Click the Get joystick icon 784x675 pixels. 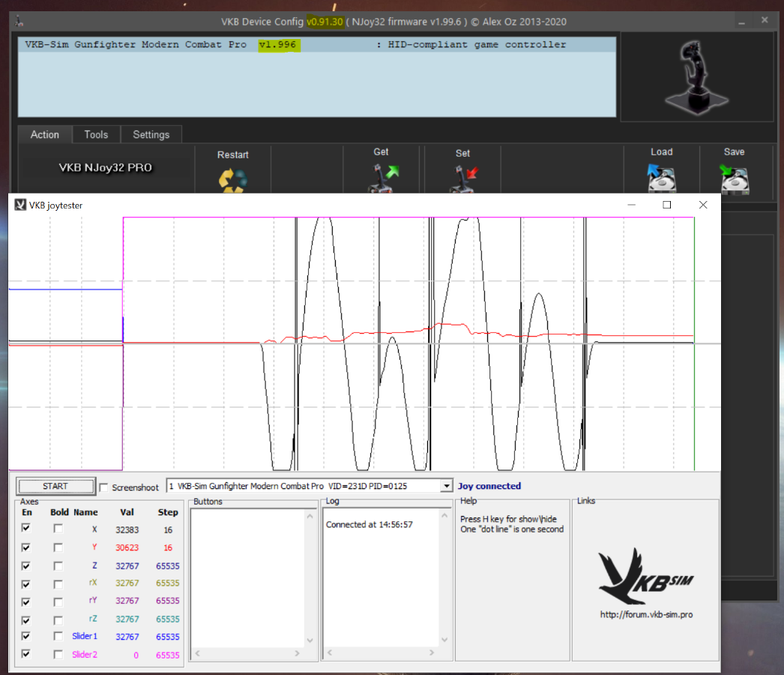[383, 178]
